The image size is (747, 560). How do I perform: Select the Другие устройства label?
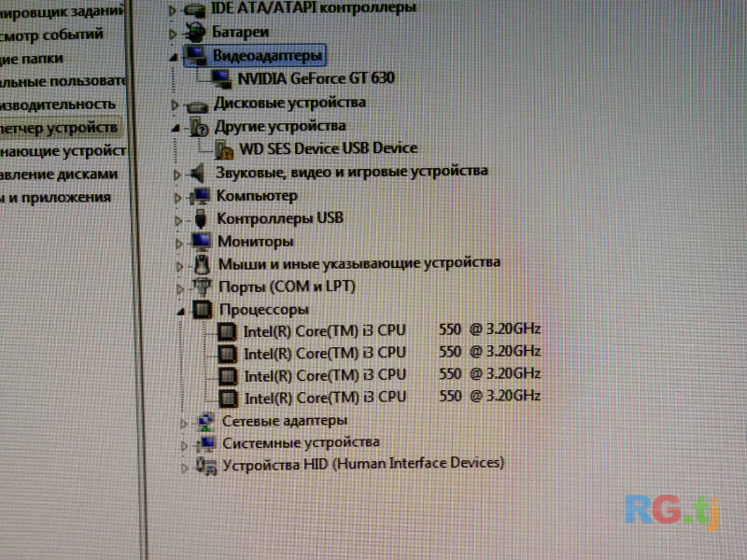[x=279, y=126]
